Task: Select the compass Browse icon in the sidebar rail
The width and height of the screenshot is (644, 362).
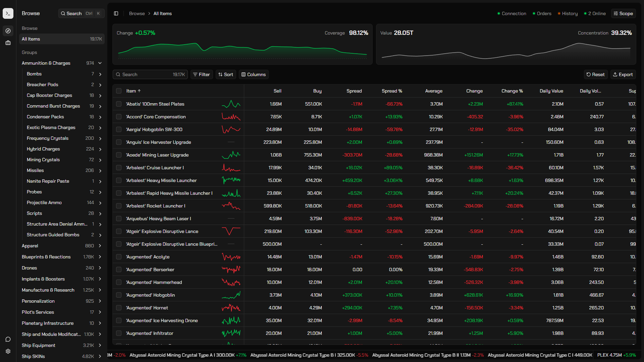Action: pos(8,31)
